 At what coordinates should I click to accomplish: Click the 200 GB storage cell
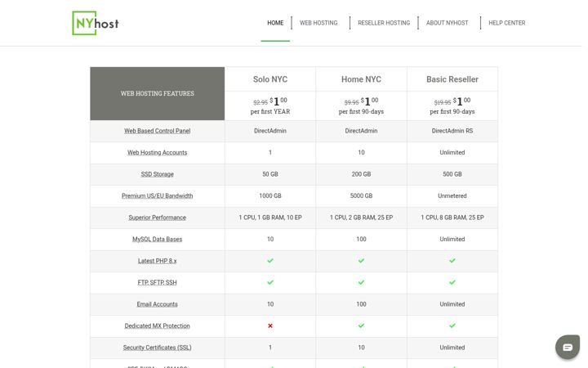point(361,174)
